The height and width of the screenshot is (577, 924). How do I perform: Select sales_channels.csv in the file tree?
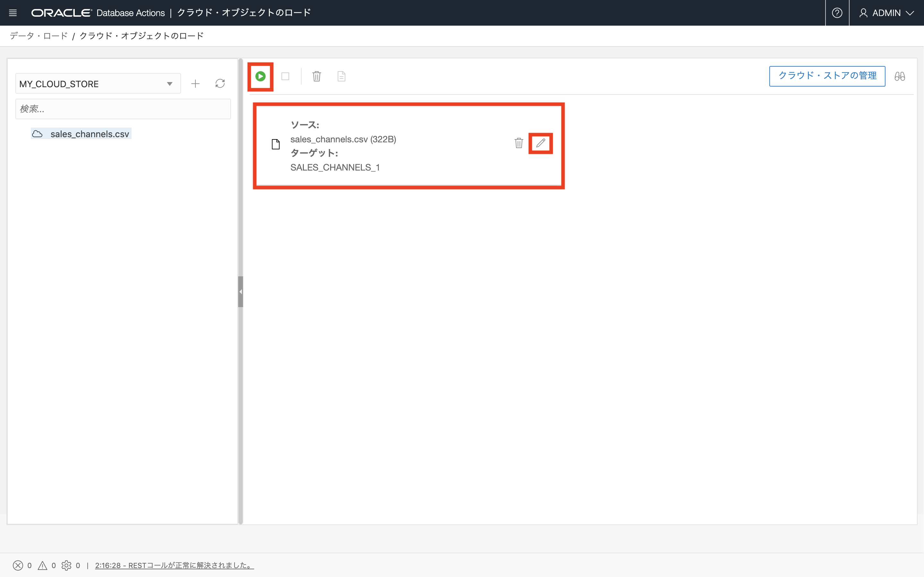tap(89, 134)
